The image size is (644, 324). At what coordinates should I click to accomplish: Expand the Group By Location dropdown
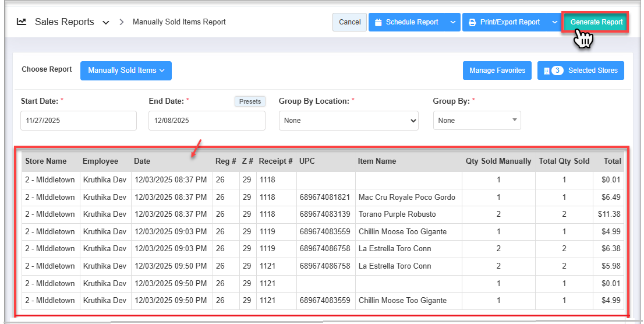click(348, 121)
